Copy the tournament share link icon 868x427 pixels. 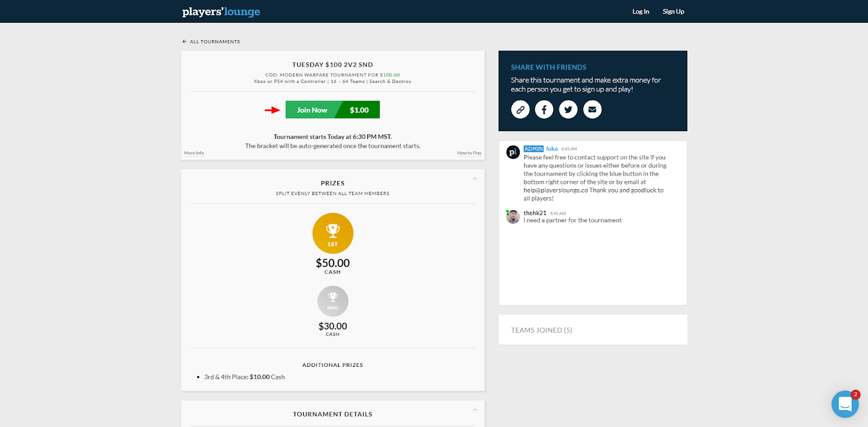tap(520, 109)
